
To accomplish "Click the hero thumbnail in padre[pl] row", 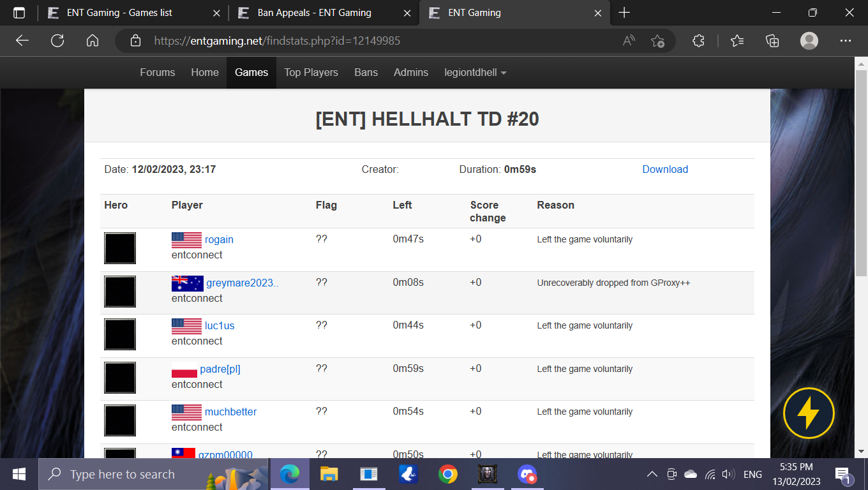I will click(x=120, y=378).
